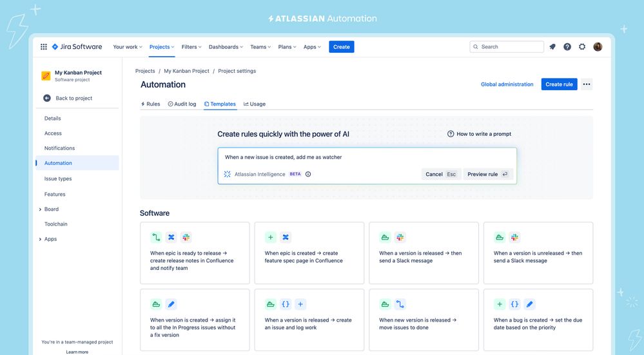
Task: Click the curly braces icon in create an issue and log work card
Action: point(286,304)
